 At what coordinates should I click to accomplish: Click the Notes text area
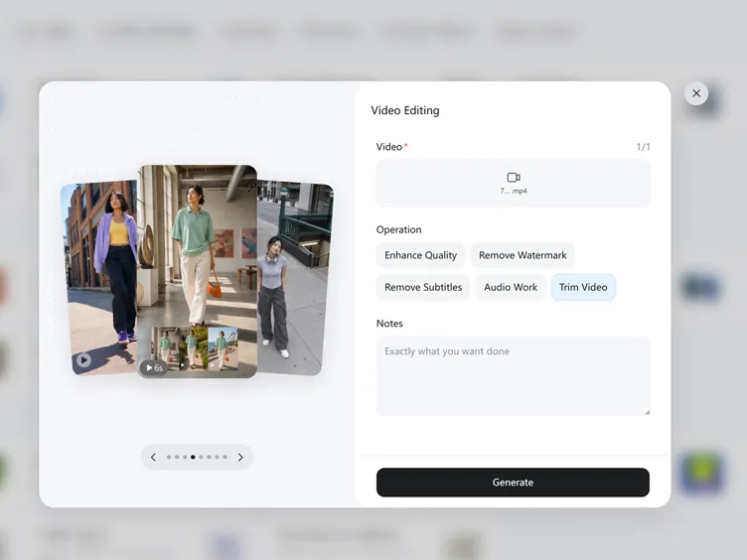tap(514, 376)
